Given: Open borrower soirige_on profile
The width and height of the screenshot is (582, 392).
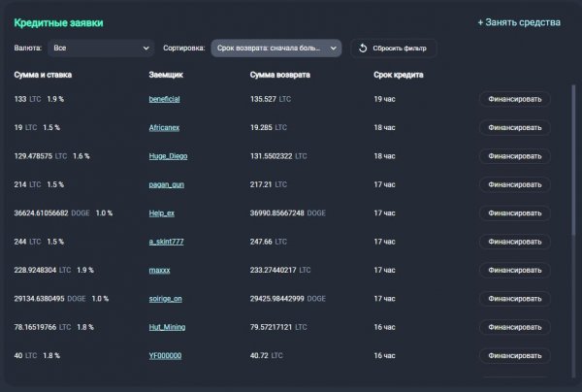Looking at the screenshot, I should (165, 299).
